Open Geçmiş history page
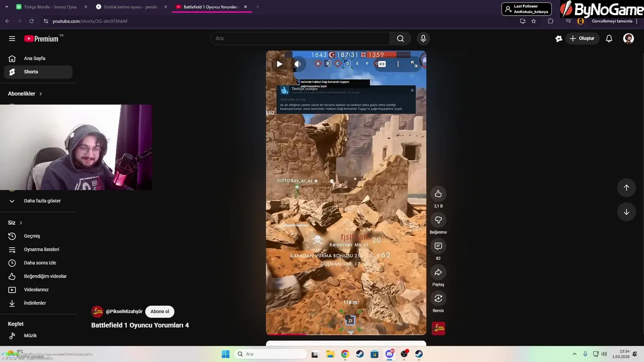 coord(38,236)
